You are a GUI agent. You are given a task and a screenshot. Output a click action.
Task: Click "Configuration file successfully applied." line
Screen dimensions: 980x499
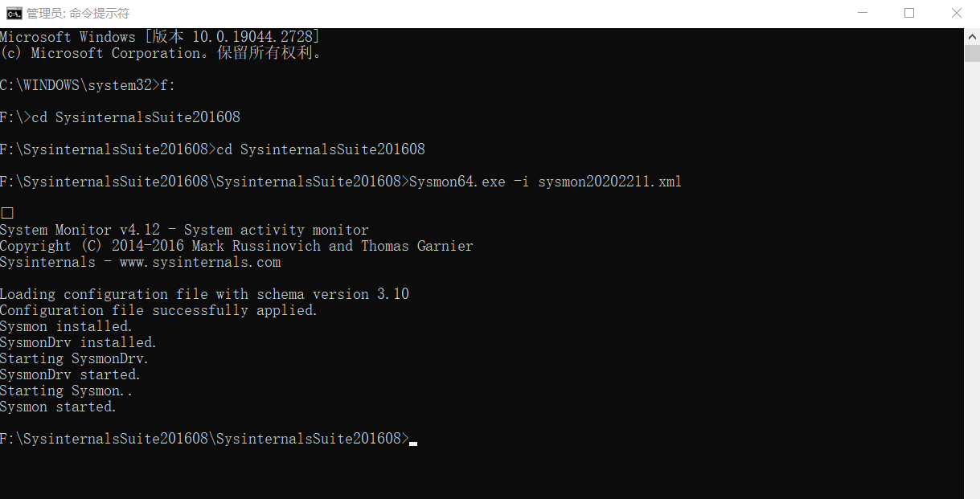coord(158,310)
